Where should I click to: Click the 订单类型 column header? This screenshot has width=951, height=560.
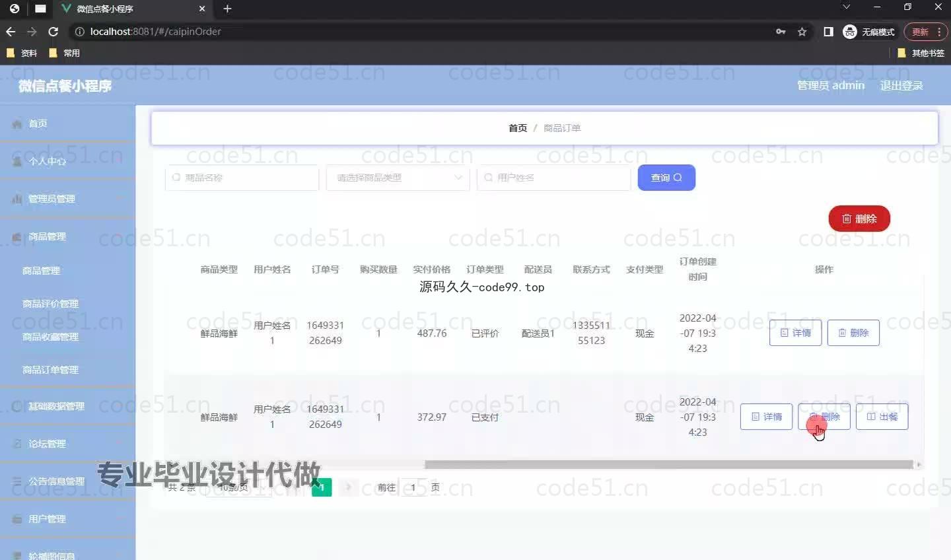click(x=485, y=269)
